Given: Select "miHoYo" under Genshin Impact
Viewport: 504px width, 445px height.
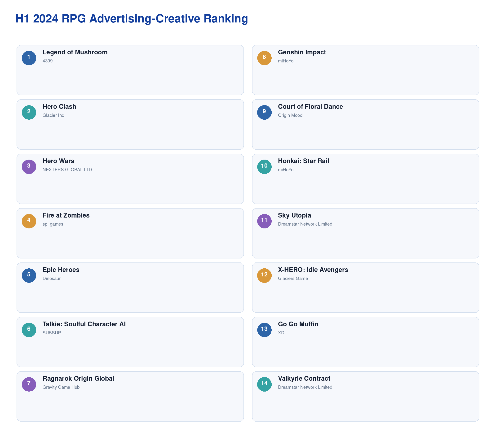Looking at the screenshot, I should 286,61.
